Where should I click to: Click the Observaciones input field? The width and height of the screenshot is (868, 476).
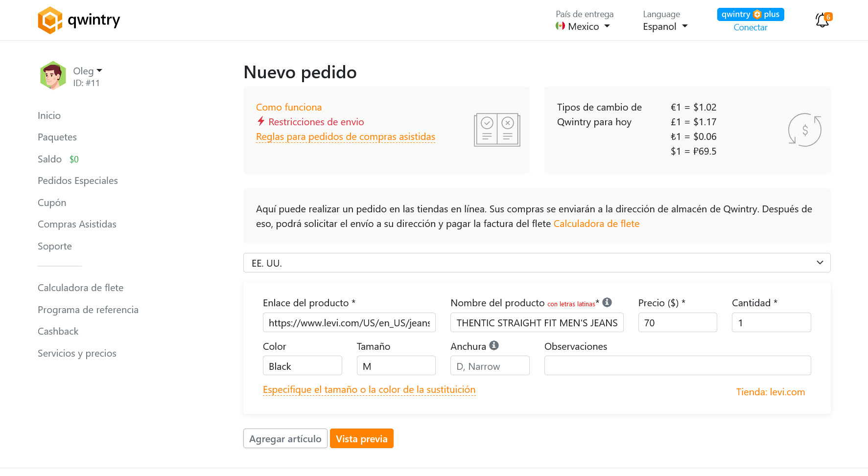click(x=677, y=365)
